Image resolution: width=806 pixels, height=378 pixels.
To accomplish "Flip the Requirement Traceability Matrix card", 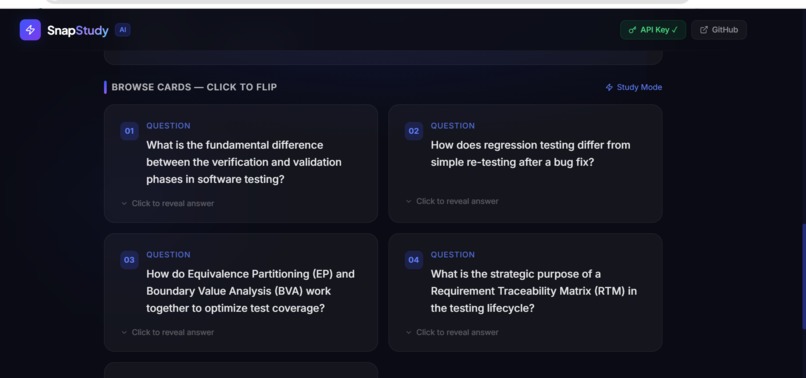I will [x=525, y=292].
